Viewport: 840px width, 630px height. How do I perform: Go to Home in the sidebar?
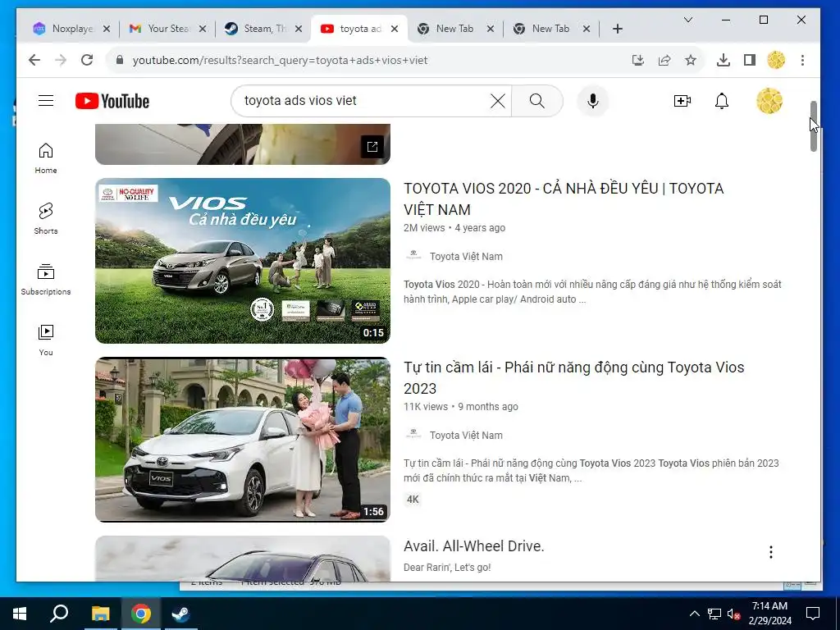[x=46, y=158]
